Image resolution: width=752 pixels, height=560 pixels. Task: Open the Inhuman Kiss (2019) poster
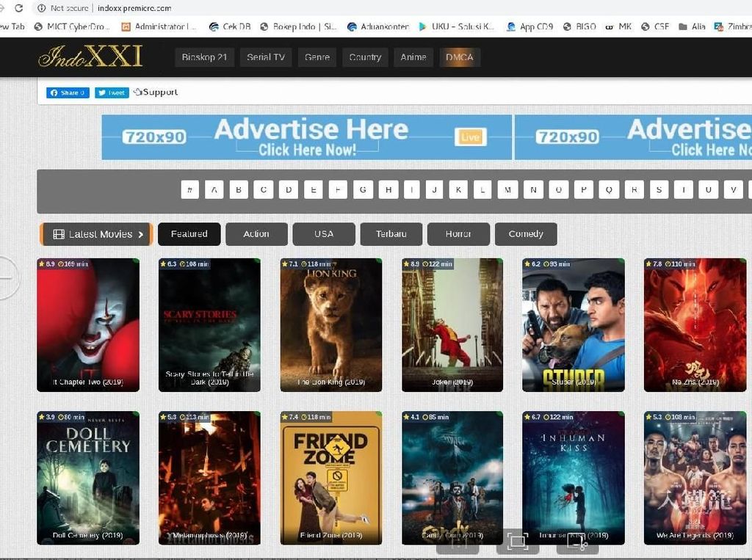[x=574, y=478]
